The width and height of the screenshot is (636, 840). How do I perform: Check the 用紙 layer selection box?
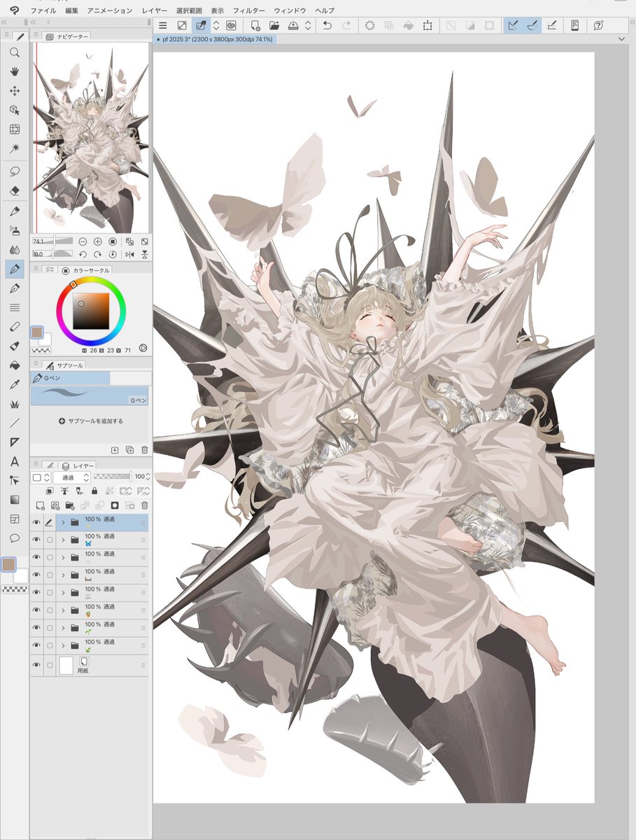(x=50, y=665)
